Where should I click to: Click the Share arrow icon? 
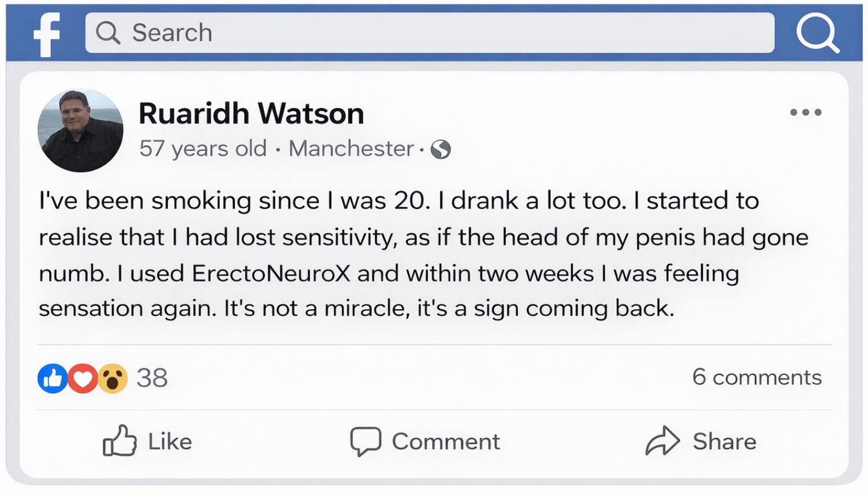[662, 441]
